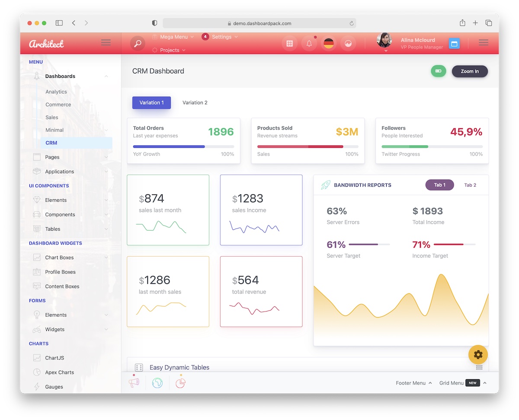
Task: Open the Settings dropdown in header
Action: [220, 37]
